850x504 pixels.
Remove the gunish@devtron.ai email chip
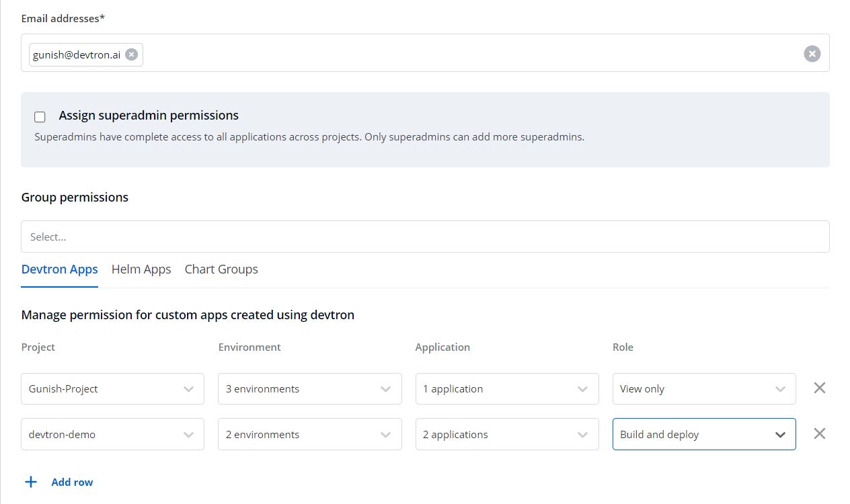click(x=132, y=54)
